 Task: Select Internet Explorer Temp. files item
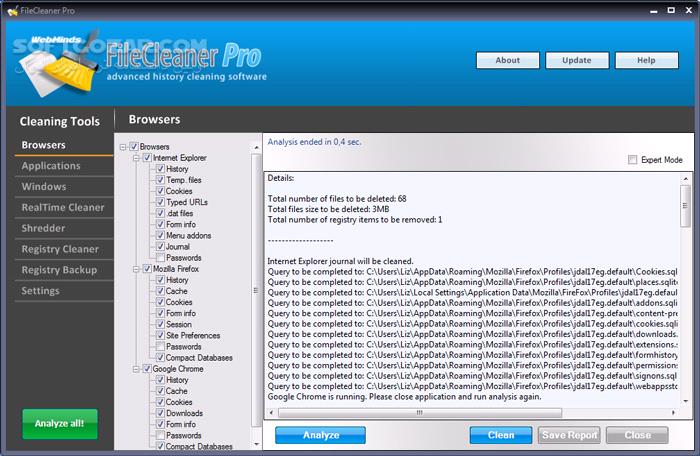[183, 180]
